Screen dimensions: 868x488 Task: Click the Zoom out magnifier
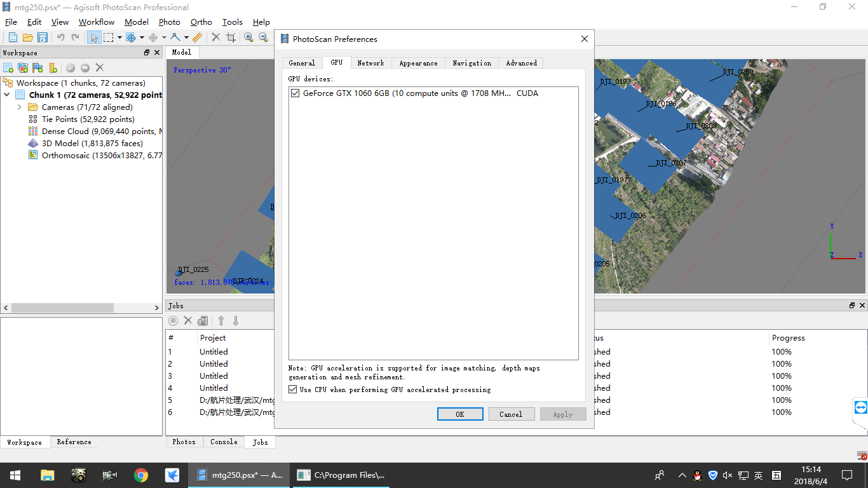[263, 37]
